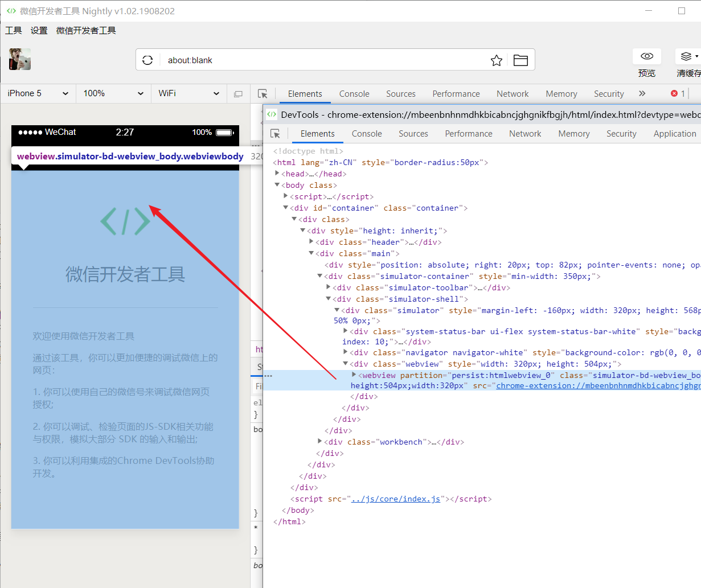701x588 pixels.
Task: Expand the head element node
Action: (277, 174)
